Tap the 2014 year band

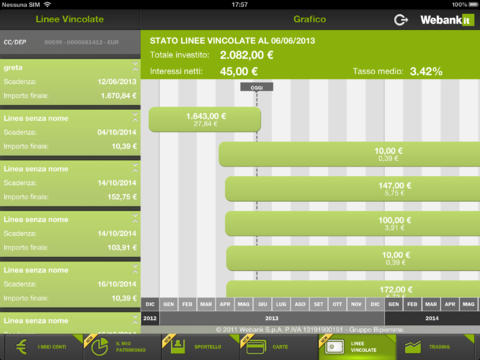pos(432,318)
